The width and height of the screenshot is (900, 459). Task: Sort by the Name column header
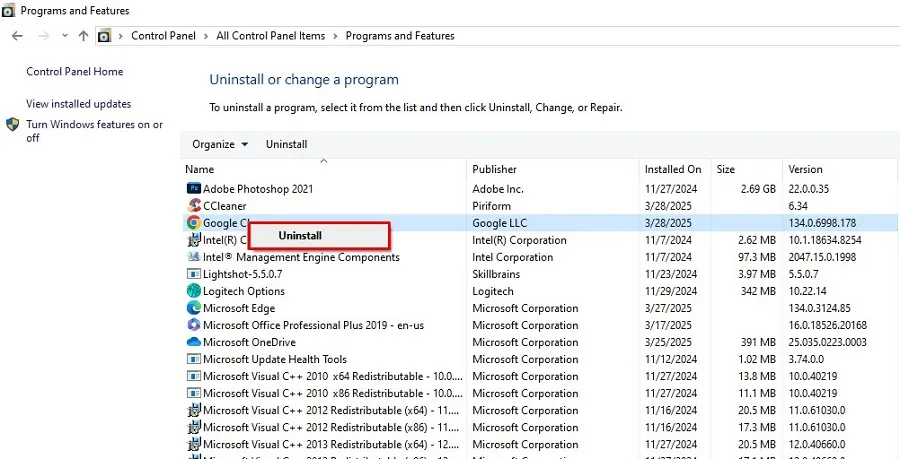tap(200, 169)
